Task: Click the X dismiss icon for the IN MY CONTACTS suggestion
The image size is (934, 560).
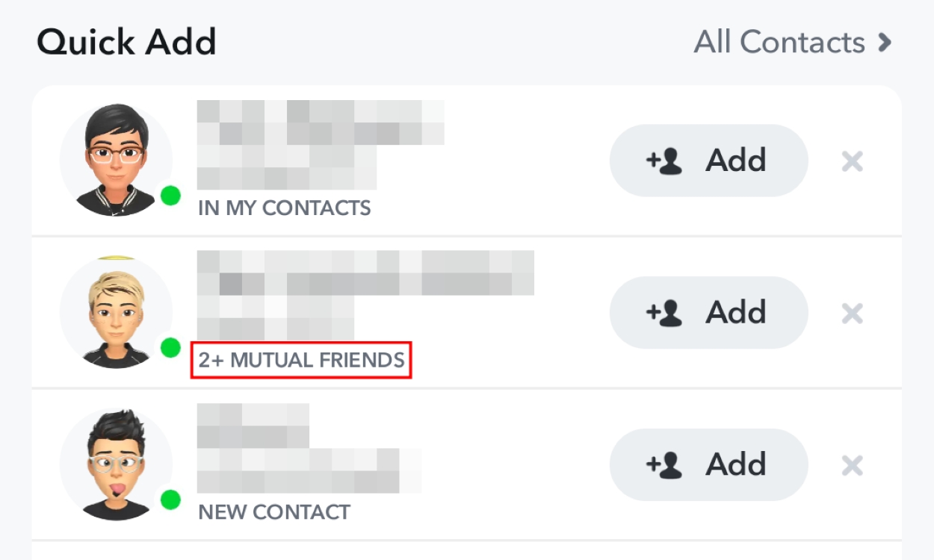Action: click(851, 161)
